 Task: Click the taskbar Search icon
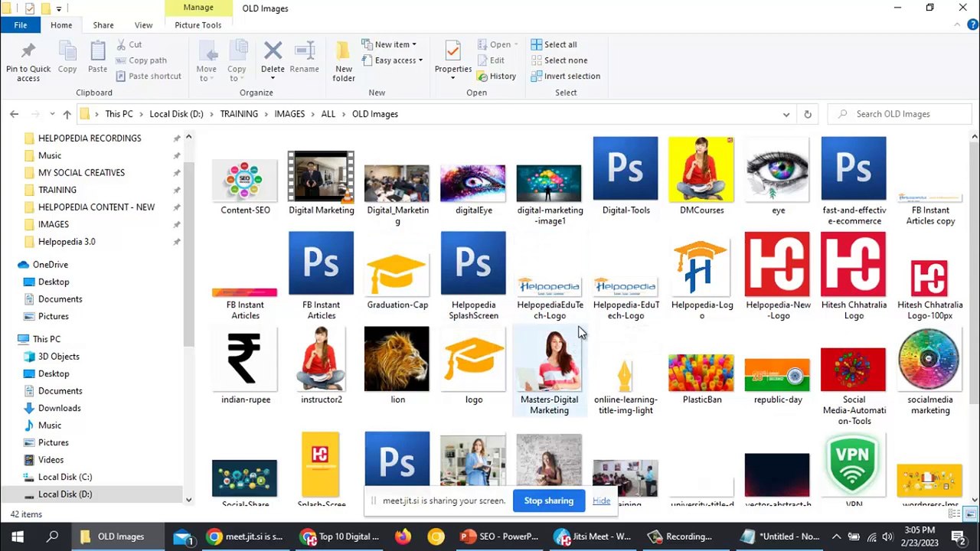tap(53, 536)
